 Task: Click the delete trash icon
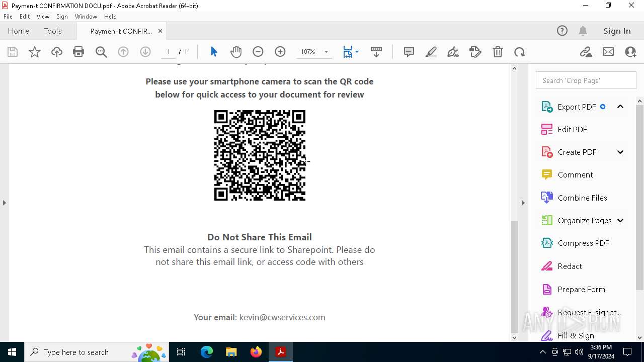click(498, 52)
